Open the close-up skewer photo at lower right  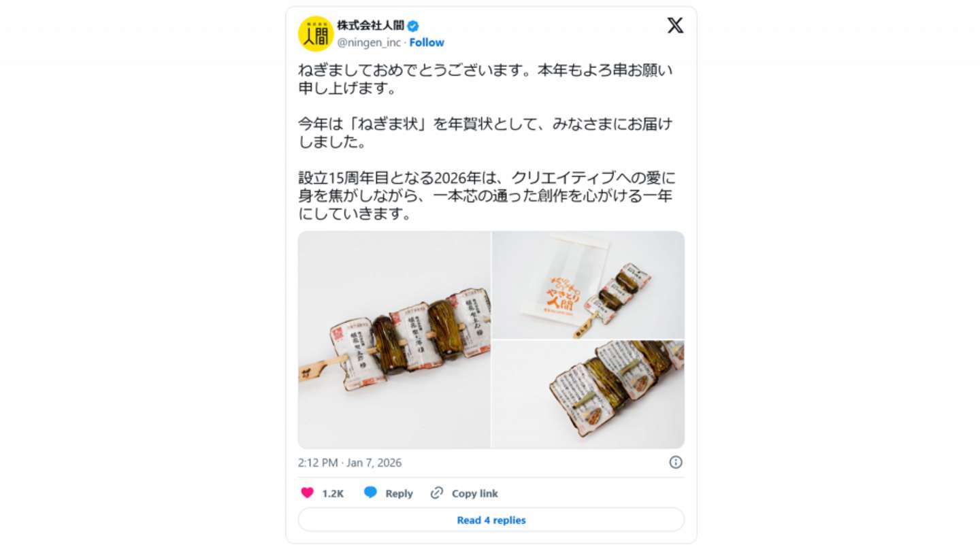coord(588,395)
